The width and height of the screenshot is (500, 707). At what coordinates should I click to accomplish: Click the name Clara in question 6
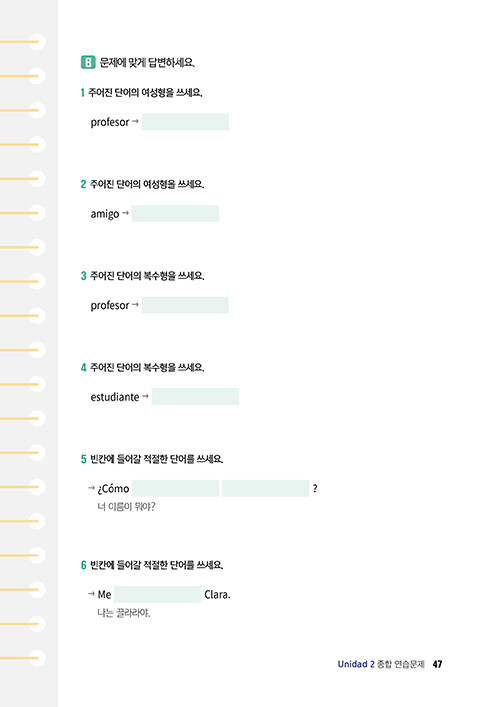coord(217,595)
